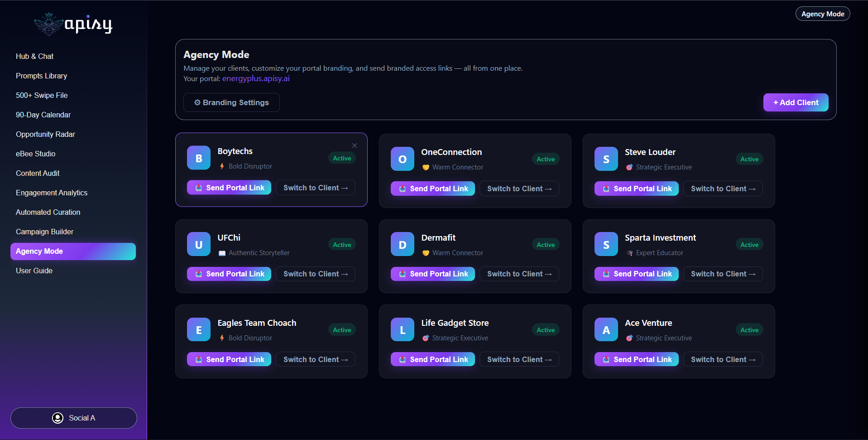Screen dimensions: 868x440
Task: Open the User Guide
Action: 73,271
